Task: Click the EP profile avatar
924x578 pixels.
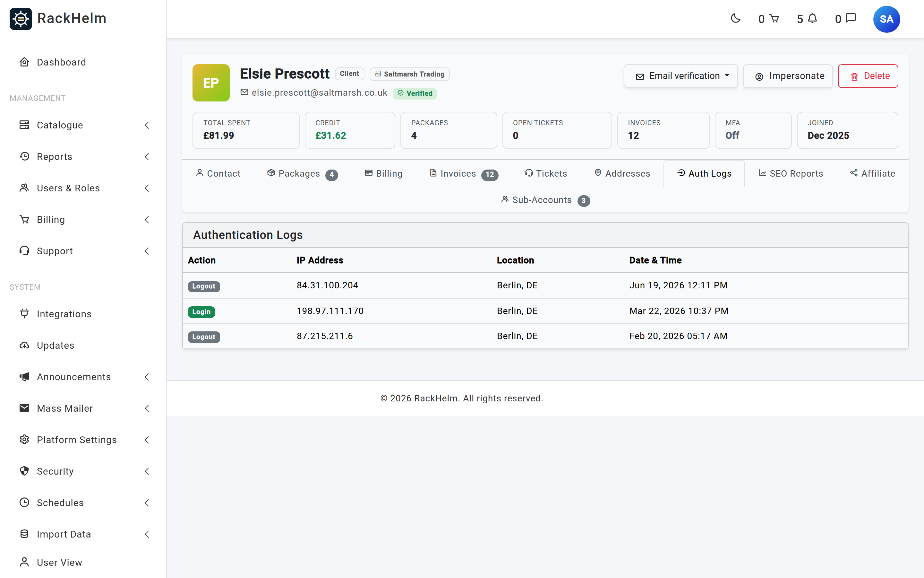Action: [211, 83]
